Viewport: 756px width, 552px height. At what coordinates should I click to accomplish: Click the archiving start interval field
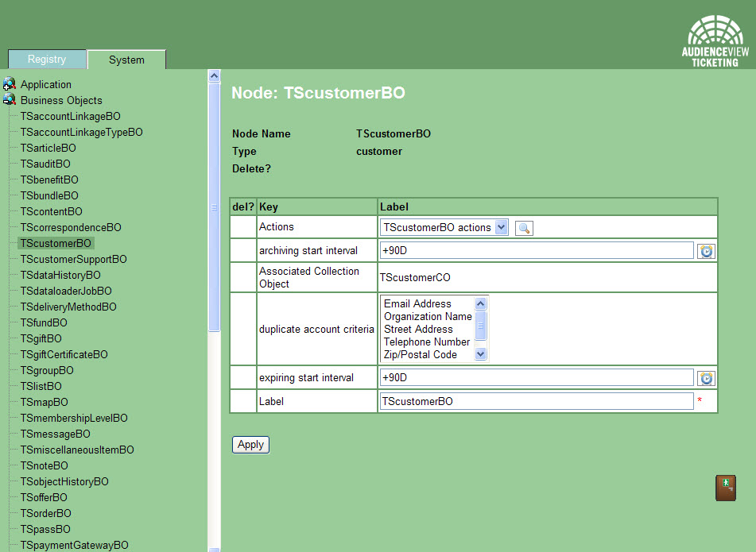coord(537,250)
